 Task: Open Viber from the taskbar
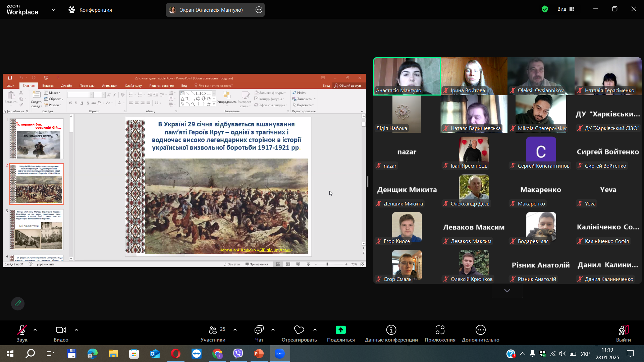[238, 354]
